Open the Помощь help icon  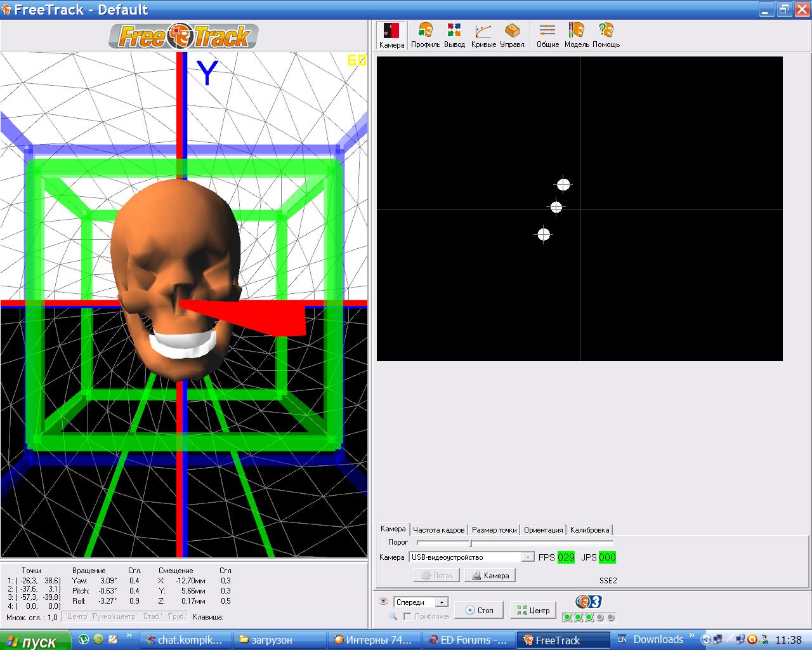606,35
